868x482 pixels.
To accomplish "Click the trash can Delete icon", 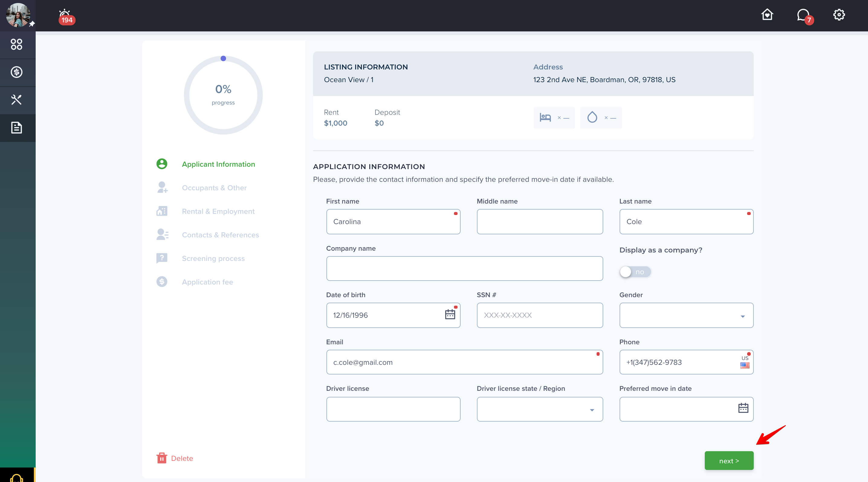I will 162,458.
